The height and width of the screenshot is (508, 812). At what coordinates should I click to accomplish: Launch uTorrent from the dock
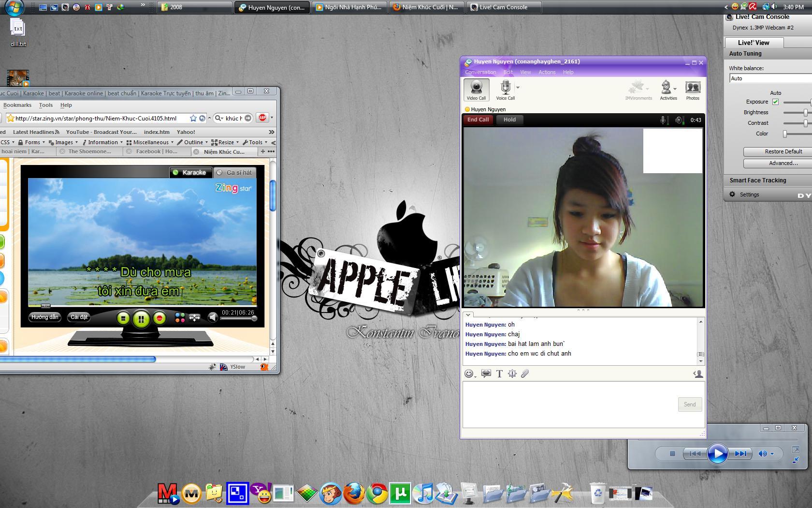pyautogui.click(x=400, y=493)
